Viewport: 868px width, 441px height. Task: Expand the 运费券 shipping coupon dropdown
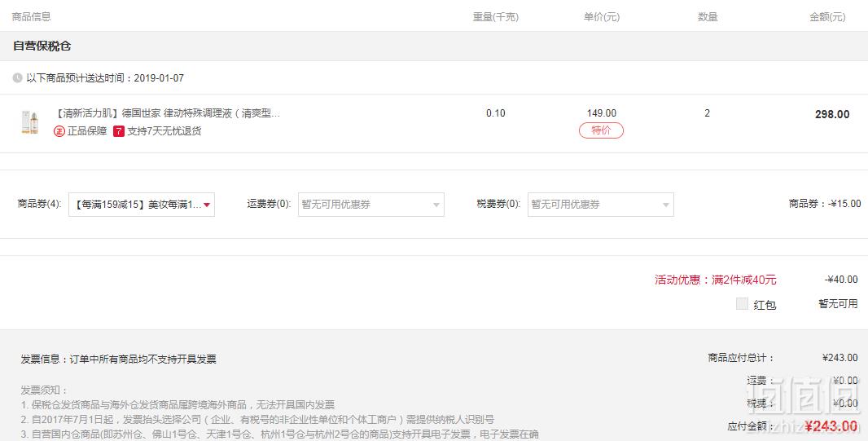[x=370, y=205]
